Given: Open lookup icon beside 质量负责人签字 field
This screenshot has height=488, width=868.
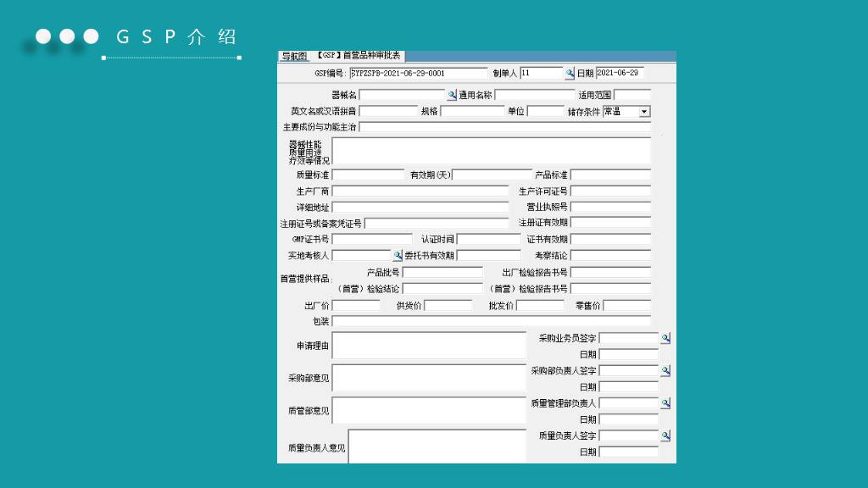Looking at the screenshot, I should pyautogui.click(x=665, y=436).
